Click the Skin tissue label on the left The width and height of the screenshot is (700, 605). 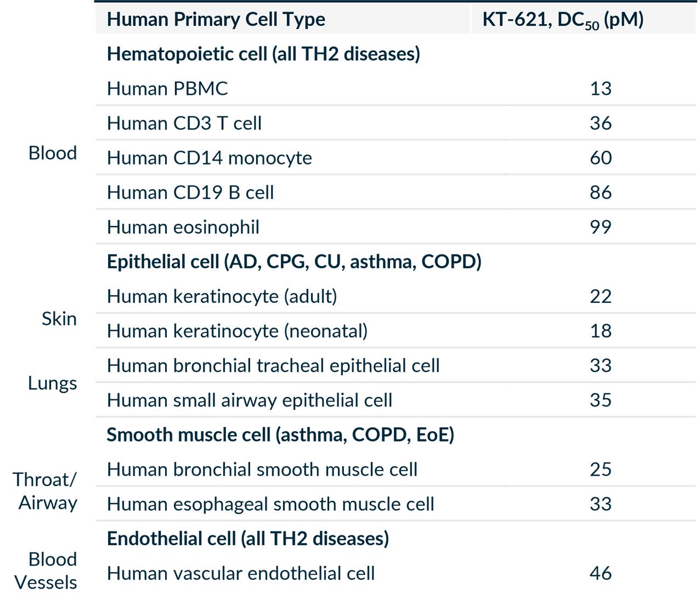(x=59, y=319)
